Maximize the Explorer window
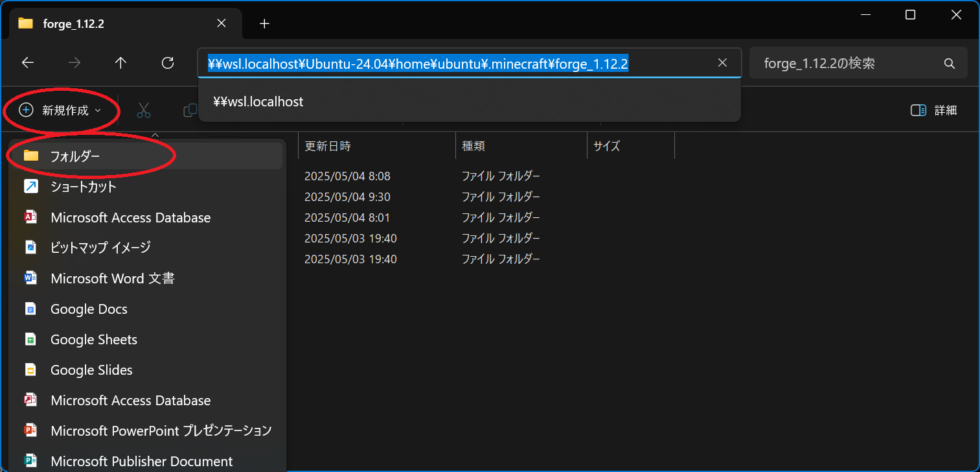Viewport: 980px width, 472px height. point(910,15)
